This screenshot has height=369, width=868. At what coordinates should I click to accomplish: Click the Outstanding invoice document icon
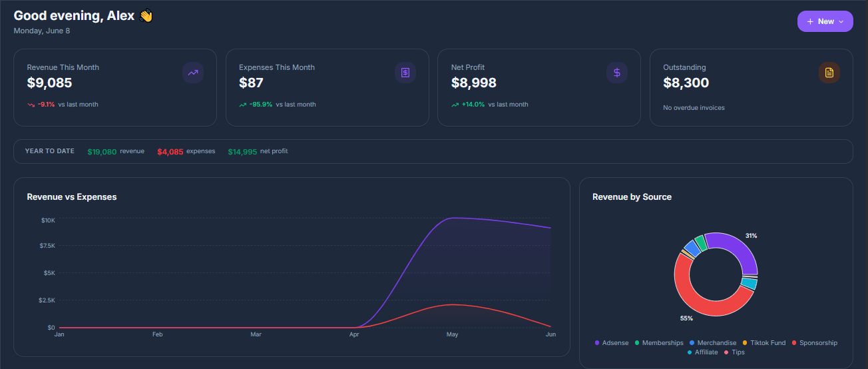[829, 73]
